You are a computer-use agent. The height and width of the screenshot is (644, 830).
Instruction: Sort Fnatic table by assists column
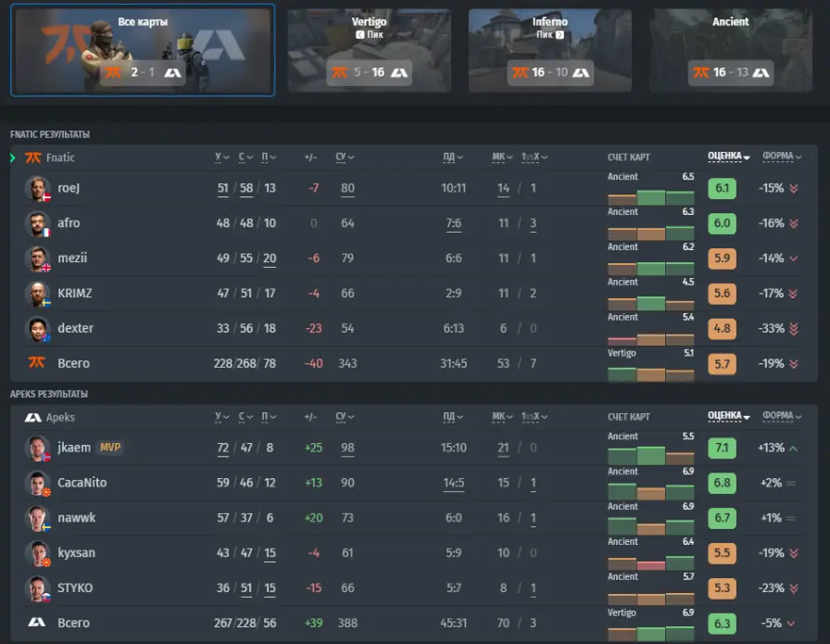click(269, 157)
